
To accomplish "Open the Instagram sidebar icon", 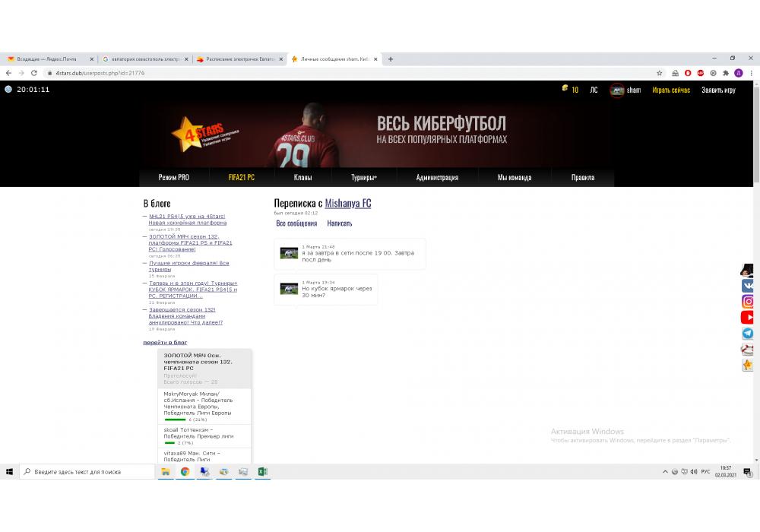I will point(747,302).
